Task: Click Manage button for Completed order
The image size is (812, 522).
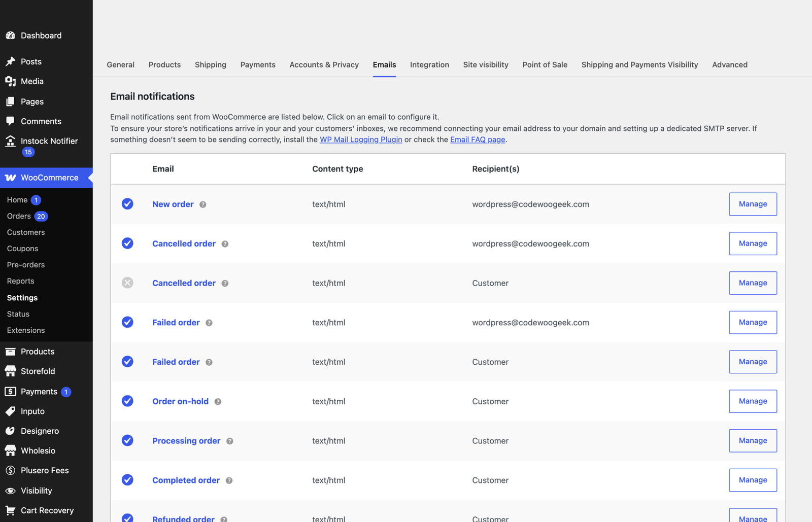Action: point(753,480)
